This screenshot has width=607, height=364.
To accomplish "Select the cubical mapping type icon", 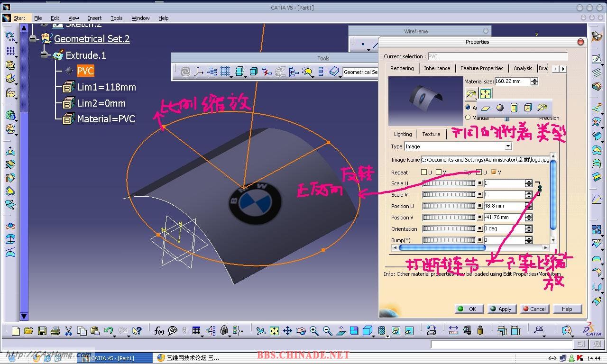I will 528,108.
